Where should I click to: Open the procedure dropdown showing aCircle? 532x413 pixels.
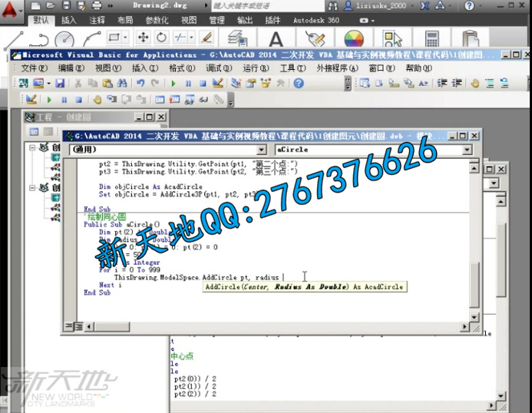468,150
